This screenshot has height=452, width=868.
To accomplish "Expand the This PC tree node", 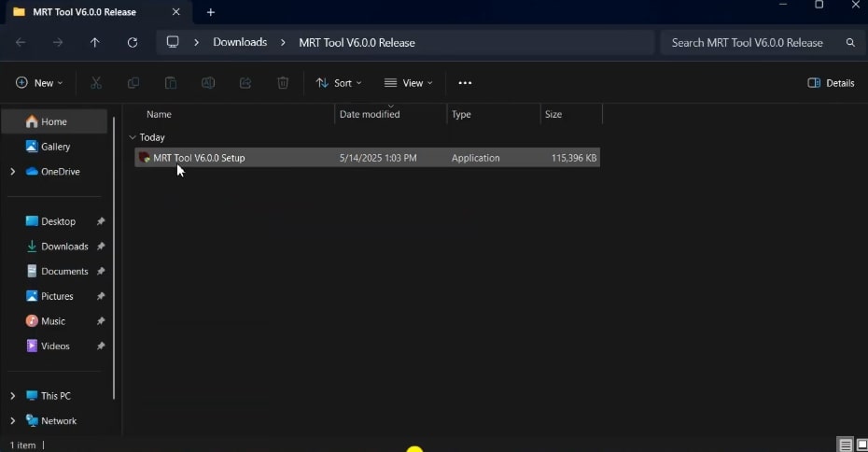I will click(13, 396).
